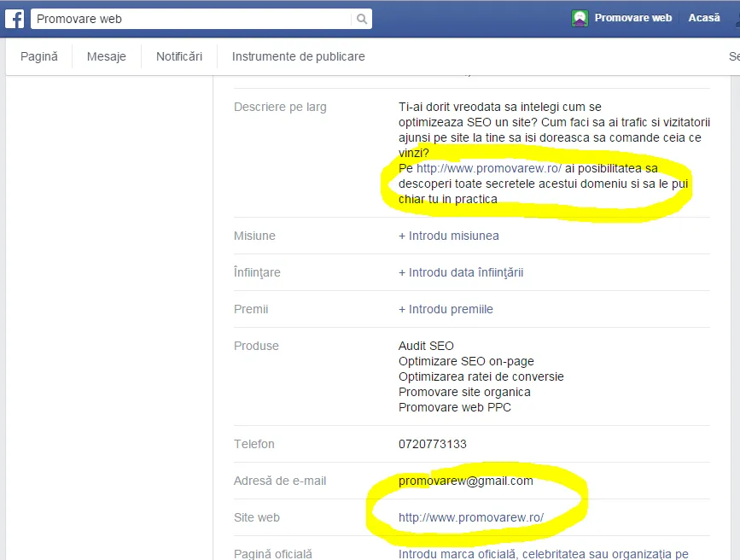
Task: Click the Produse field label
Action: click(x=256, y=346)
